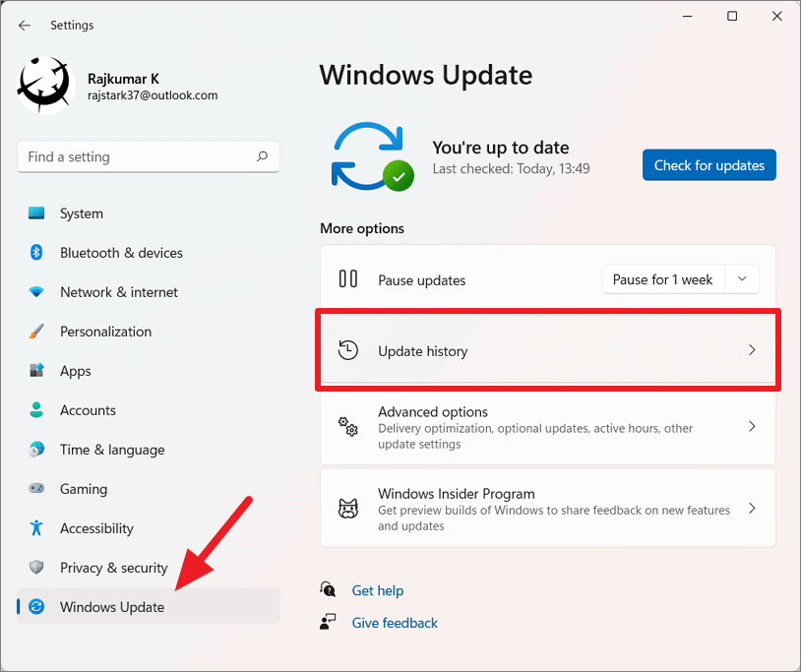Click the Windows Insider Program cat icon
801x672 pixels.
click(348, 508)
